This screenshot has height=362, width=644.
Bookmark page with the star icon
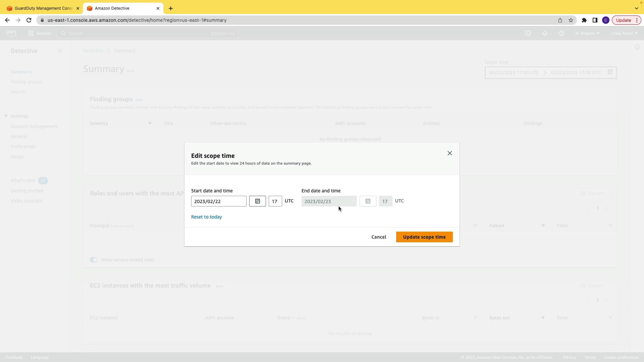(x=571, y=20)
